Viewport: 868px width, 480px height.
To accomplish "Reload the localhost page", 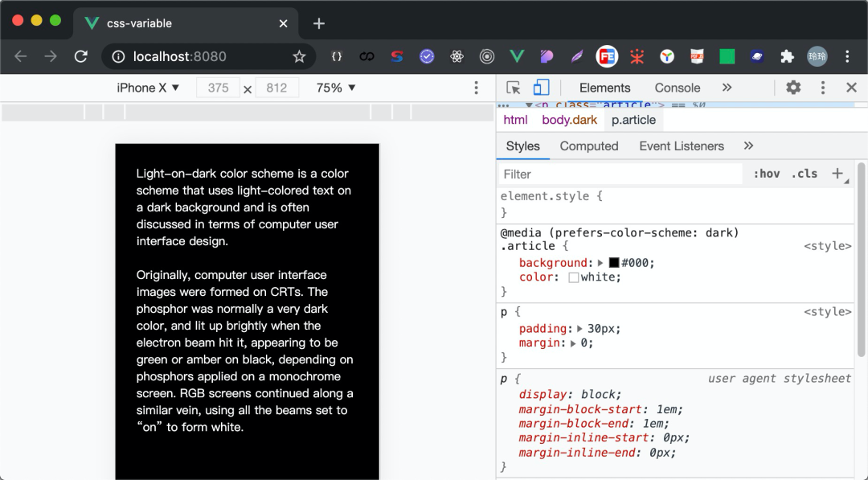I will pos(81,56).
